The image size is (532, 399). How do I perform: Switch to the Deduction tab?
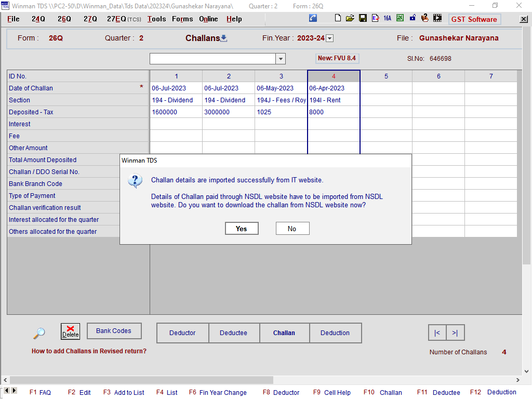click(335, 333)
